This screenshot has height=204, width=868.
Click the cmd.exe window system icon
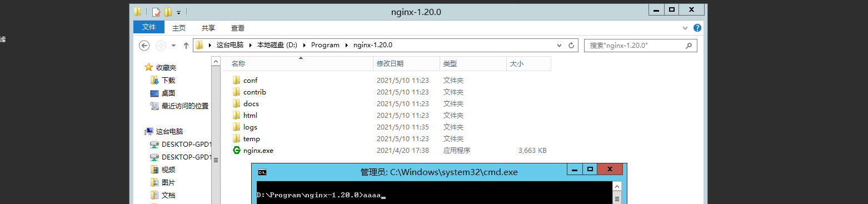[262, 172]
